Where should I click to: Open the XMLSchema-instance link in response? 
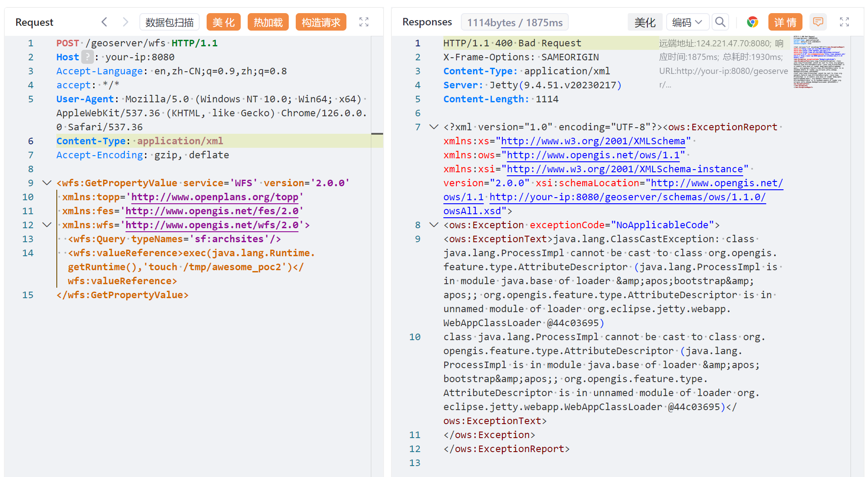[625, 169]
